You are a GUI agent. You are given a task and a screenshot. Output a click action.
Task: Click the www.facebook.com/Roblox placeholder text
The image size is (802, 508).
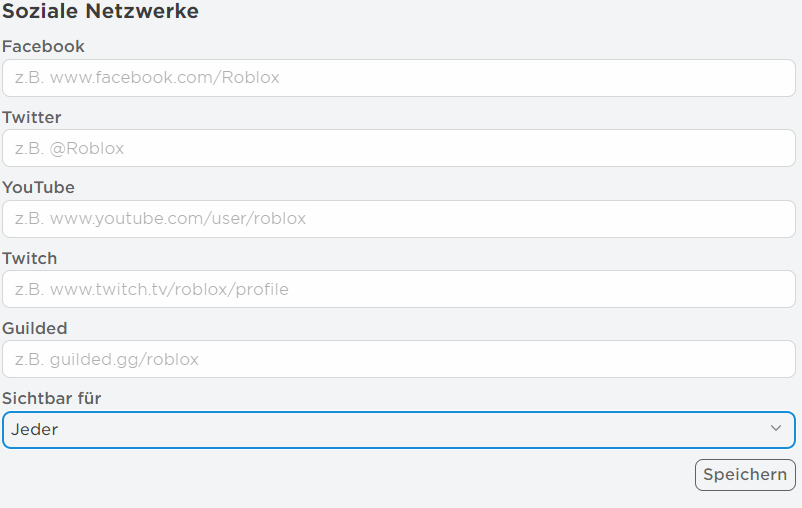click(x=165, y=77)
